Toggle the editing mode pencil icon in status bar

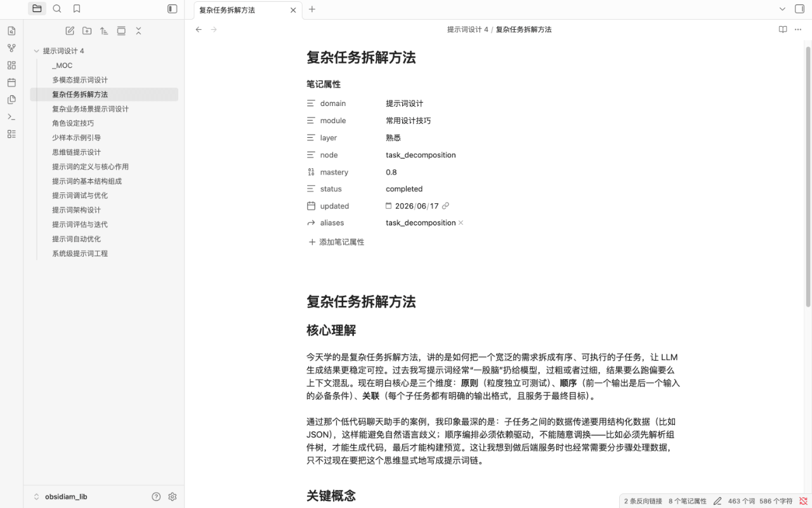coord(717,501)
